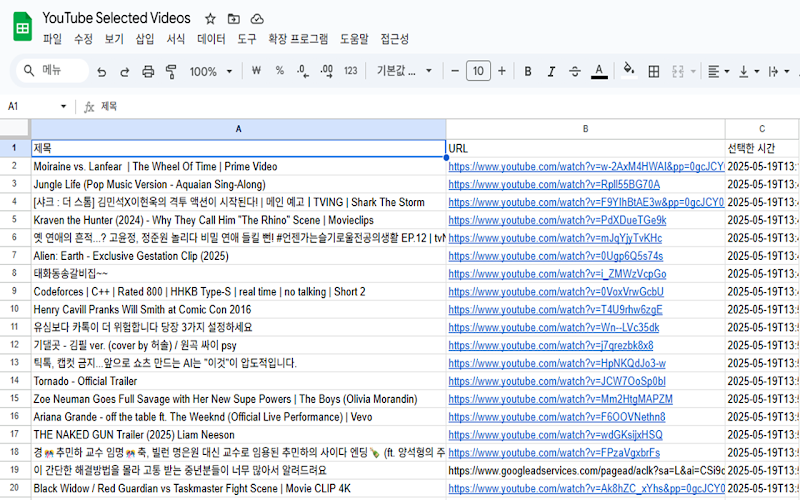The width and height of the screenshot is (800, 500).
Task: Open horizontal align dropdown
Action: pos(719,71)
